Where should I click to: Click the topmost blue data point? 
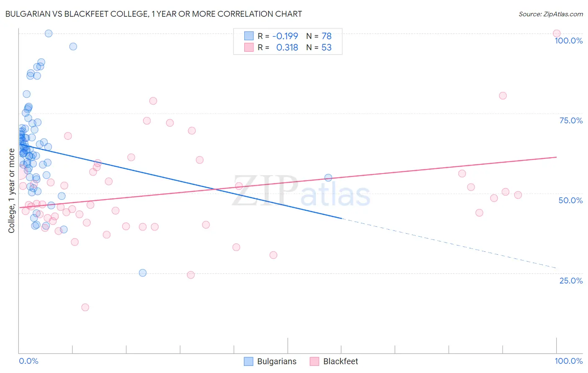tap(49, 33)
